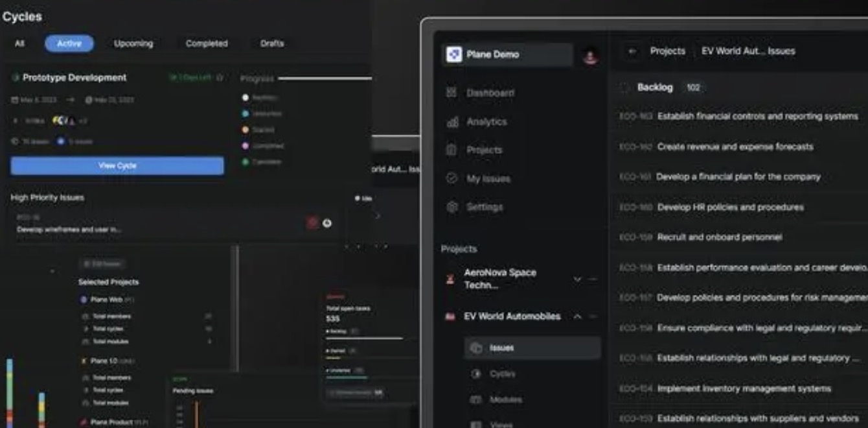868x428 pixels.
Task: Click the Plane Web project icon
Action: (84, 300)
